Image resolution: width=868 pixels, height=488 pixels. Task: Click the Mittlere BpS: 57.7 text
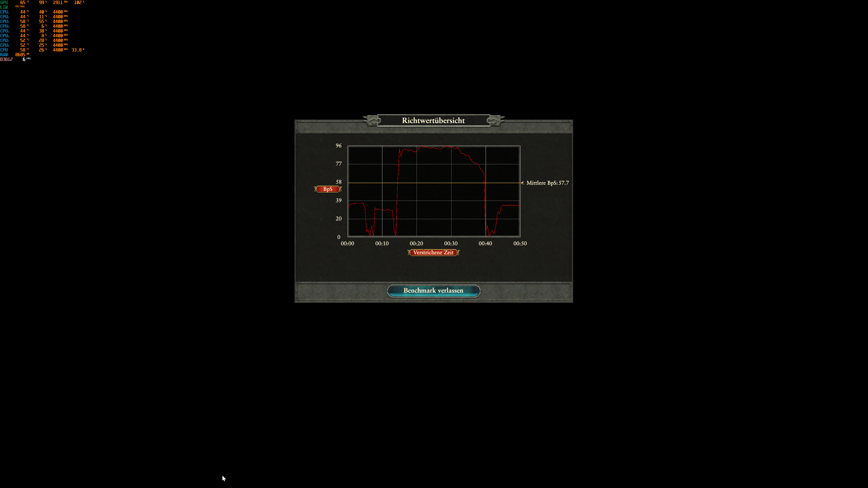click(x=547, y=183)
